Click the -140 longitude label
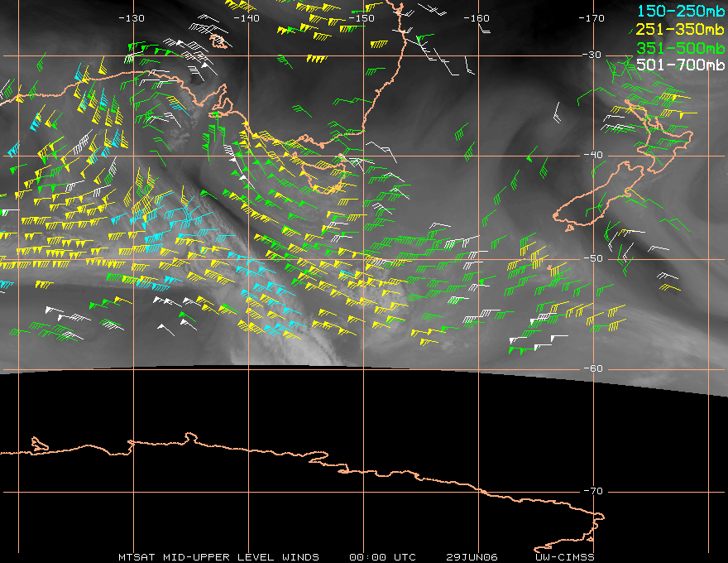This screenshot has height=563, width=728. click(x=247, y=18)
